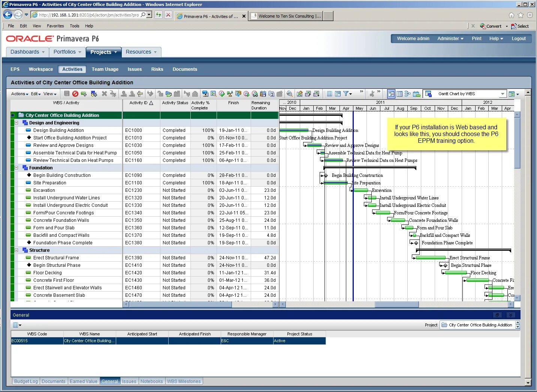
Task: Collapse the Design and Engineering WBS node
Action: 16,123
